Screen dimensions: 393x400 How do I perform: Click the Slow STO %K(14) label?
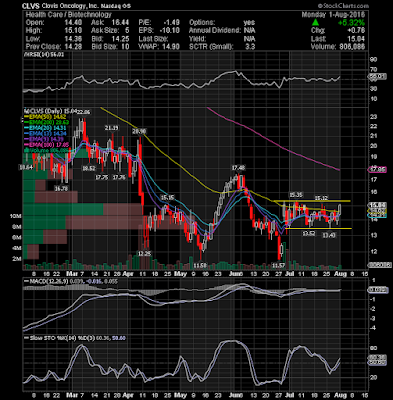56,338
